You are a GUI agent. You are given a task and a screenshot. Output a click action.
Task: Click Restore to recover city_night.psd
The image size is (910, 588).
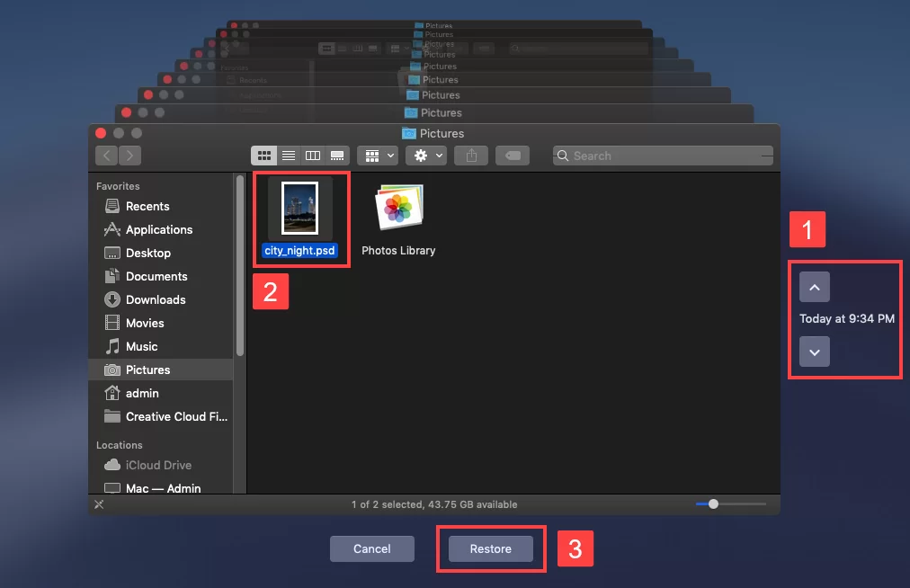coord(490,548)
